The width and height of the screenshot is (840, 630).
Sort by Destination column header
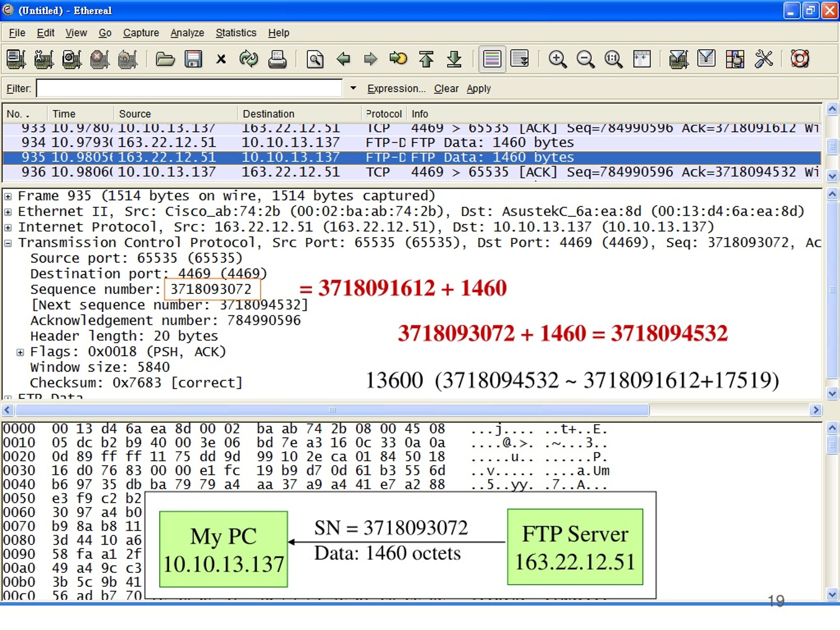coord(300,114)
